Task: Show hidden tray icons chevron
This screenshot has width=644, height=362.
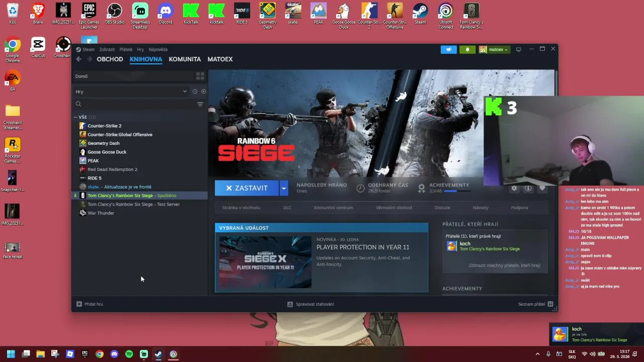Action: pos(537,354)
